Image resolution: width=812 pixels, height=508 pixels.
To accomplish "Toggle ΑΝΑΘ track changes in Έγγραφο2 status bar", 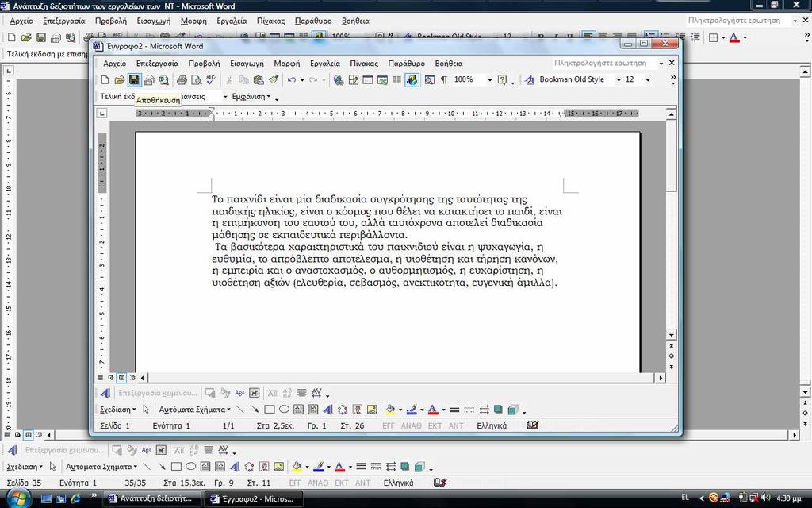I will [x=412, y=426].
